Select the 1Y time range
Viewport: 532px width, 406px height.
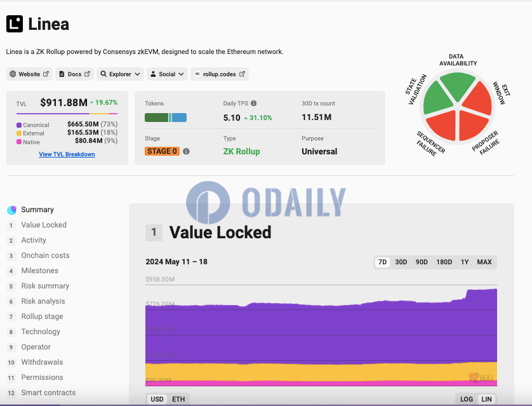tap(465, 262)
